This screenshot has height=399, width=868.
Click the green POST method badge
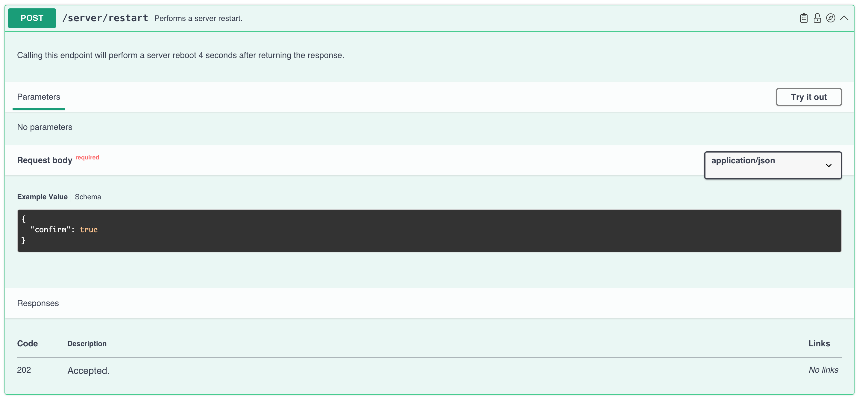(32, 18)
